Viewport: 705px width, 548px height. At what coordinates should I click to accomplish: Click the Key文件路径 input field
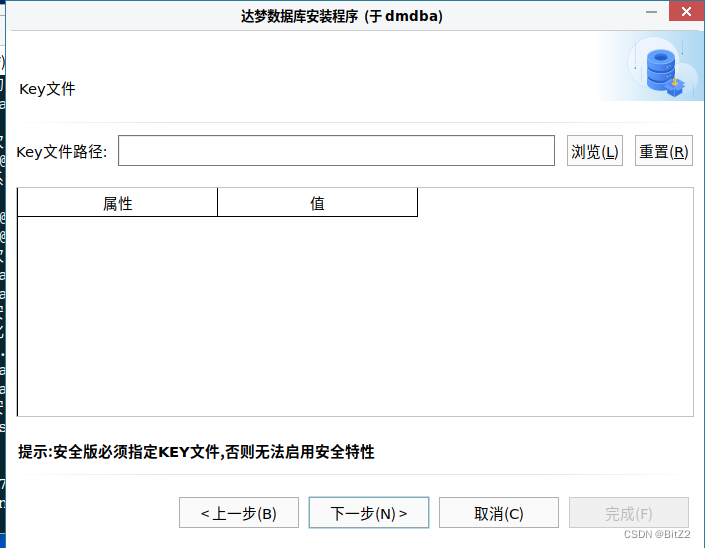(x=336, y=151)
